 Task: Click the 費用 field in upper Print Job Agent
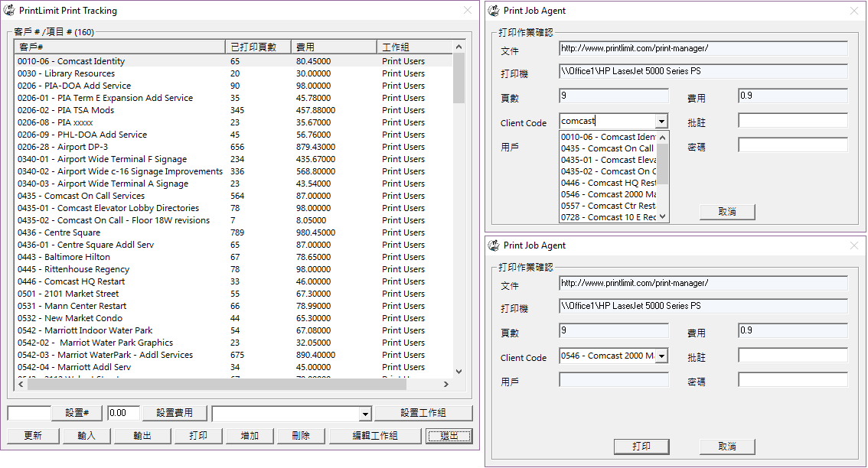tap(793, 96)
